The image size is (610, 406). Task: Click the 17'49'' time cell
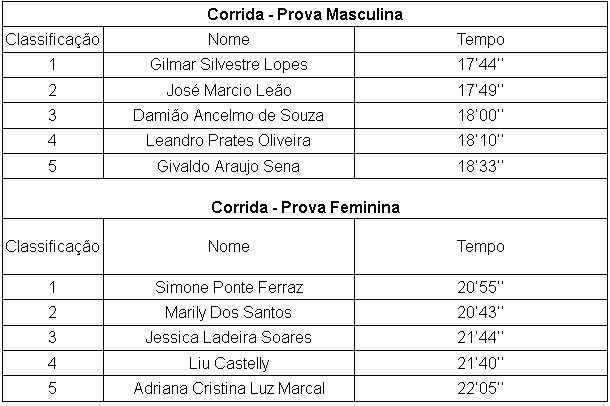481,90
